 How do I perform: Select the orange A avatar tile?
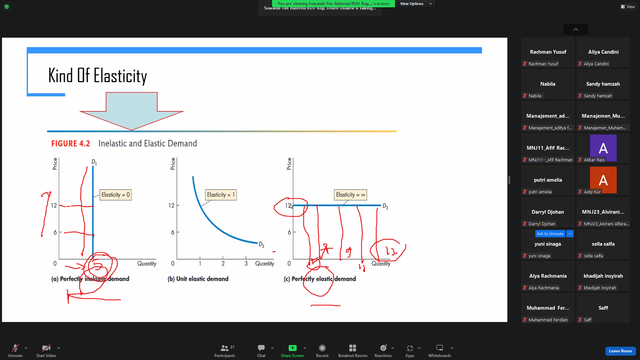pos(603,180)
